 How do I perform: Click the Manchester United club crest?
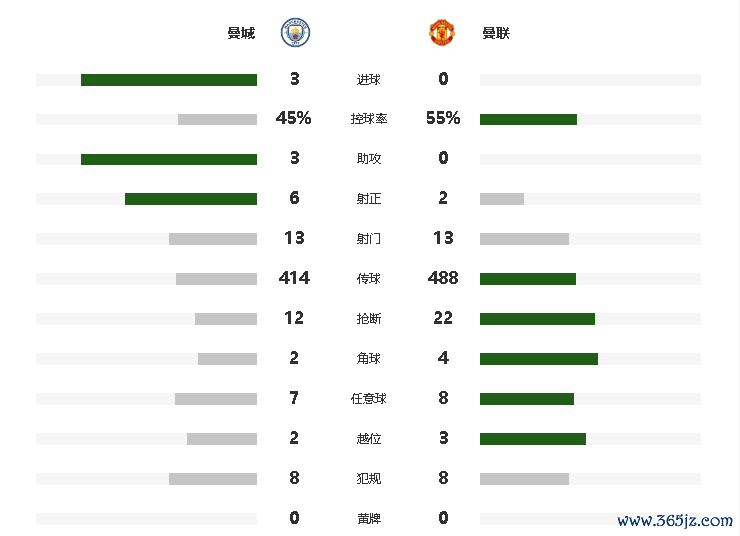443,33
